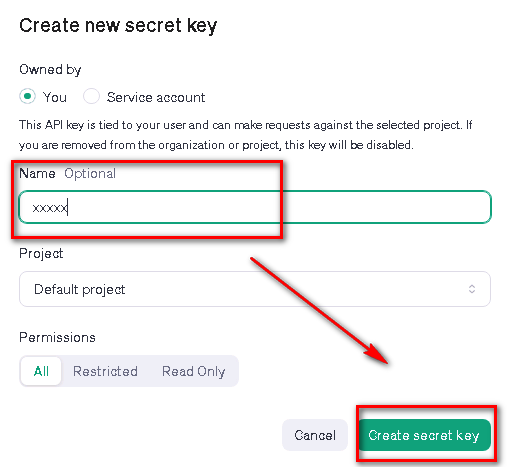Click the up-down chevron icon in Project selector
The height and width of the screenshot is (467, 507).
(x=472, y=289)
